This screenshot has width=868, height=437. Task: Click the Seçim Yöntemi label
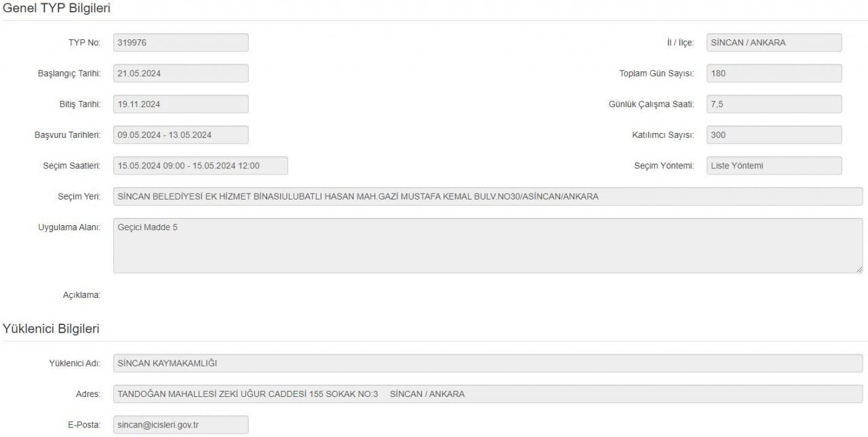[x=664, y=166]
